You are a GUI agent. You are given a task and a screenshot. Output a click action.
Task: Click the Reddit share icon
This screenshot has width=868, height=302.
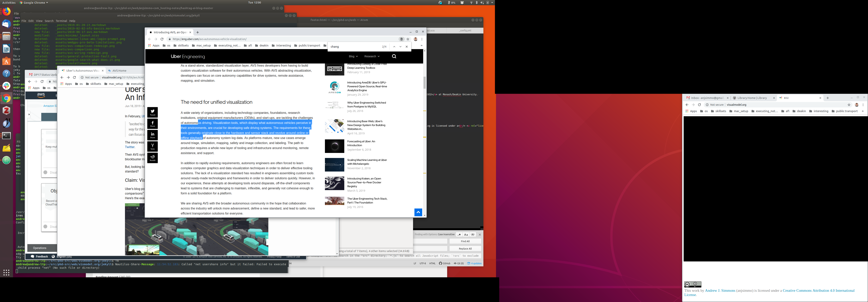(x=152, y=158)
